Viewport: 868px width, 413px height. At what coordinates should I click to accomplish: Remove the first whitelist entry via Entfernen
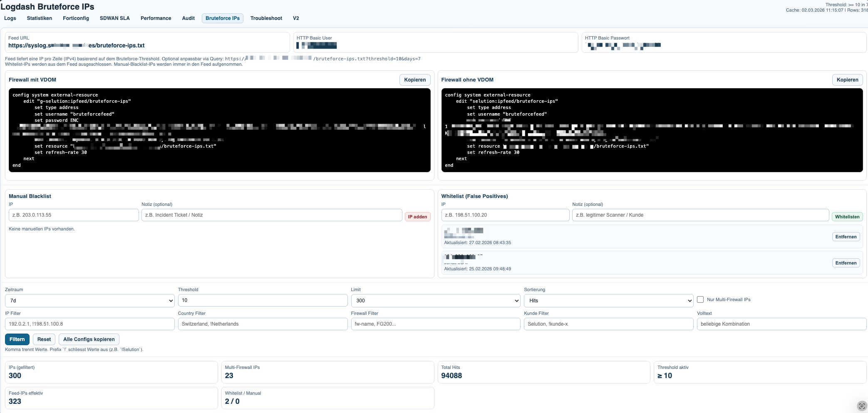click(846, 237)
